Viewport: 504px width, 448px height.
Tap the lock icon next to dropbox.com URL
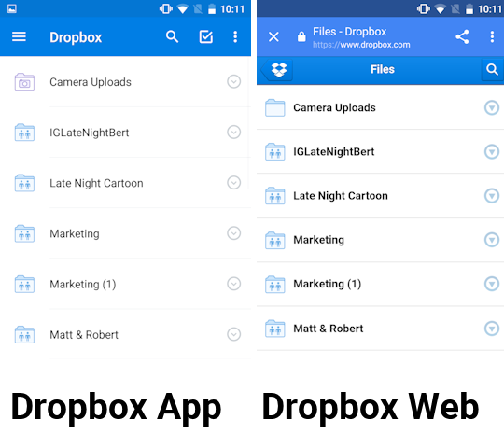pyautogui.click(x=301, y=36)
